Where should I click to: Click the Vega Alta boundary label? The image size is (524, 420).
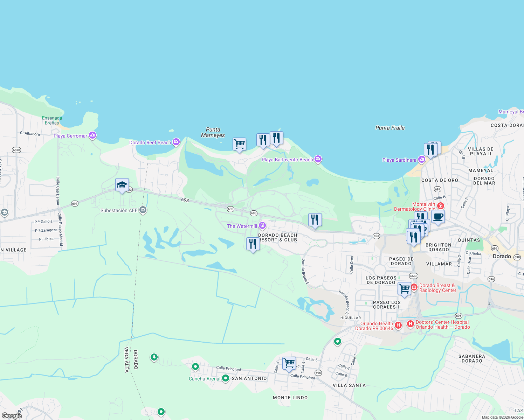tap(126, 360)
